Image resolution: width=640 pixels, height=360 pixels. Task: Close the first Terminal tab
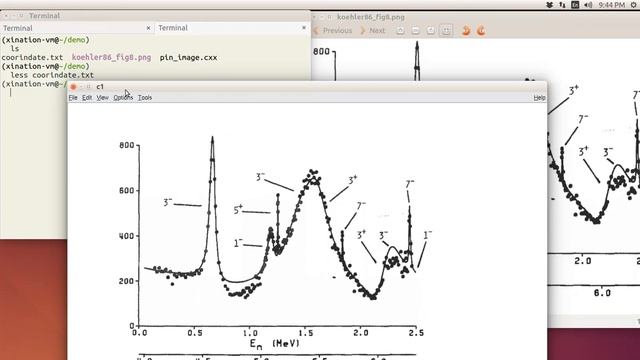pos(148,28)
